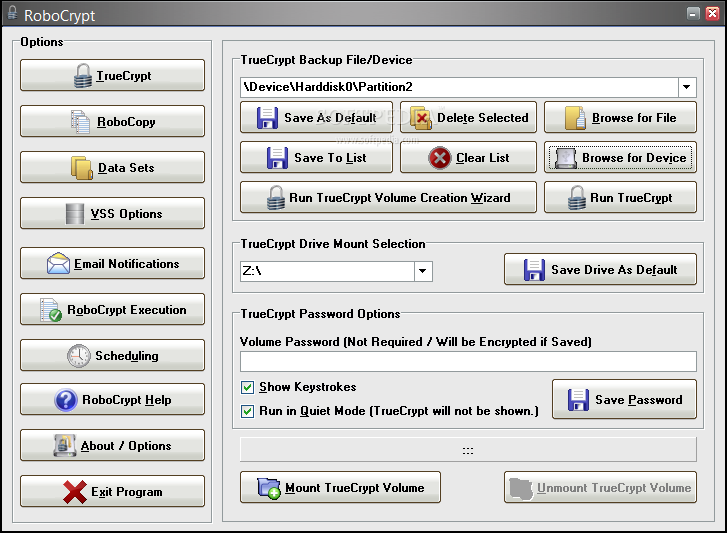Click the red circle X Clear List icon

click(x=440, y=158)
